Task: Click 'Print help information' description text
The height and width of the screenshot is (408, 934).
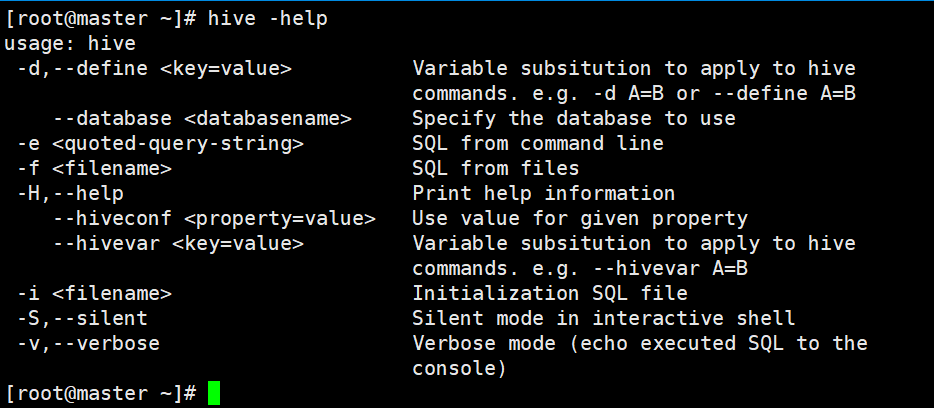Action: pos(544,193)
